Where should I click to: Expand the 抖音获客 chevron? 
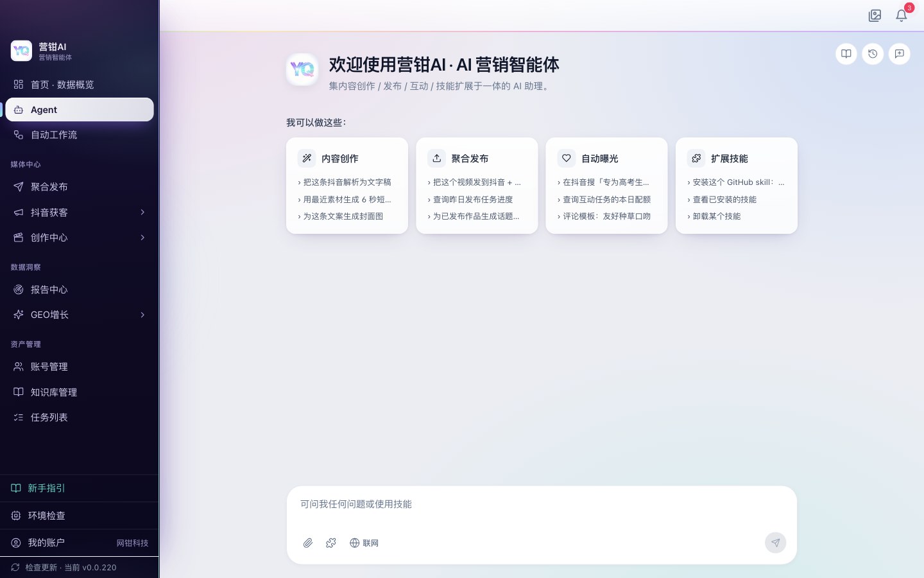coord(142,212)
